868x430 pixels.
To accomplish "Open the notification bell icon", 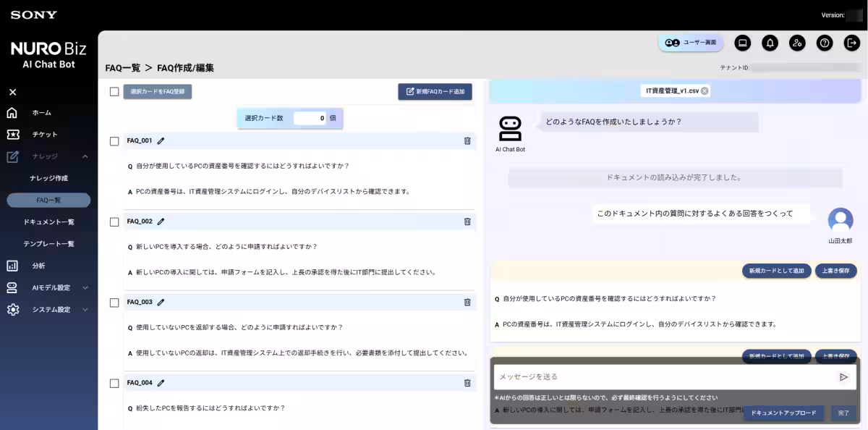I will (770, 43).
